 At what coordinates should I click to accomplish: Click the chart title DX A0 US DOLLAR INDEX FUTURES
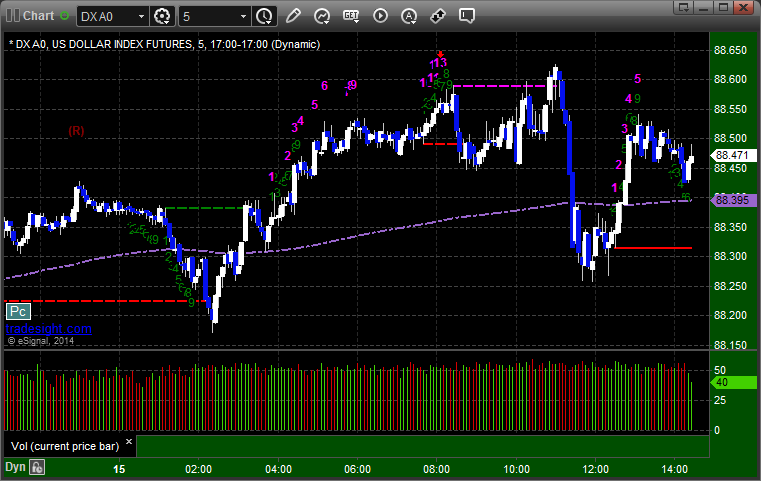click(x=165, y=44)
